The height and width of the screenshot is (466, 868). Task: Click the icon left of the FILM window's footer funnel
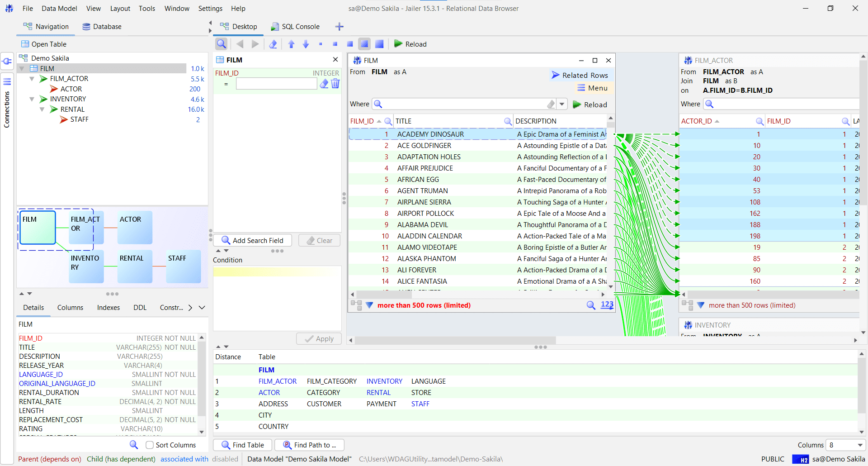[x=356, y=305]
